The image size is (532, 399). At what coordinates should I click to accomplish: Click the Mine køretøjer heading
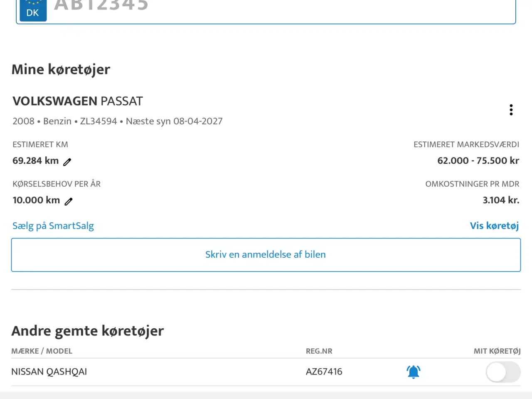click(x=61, y=69)
